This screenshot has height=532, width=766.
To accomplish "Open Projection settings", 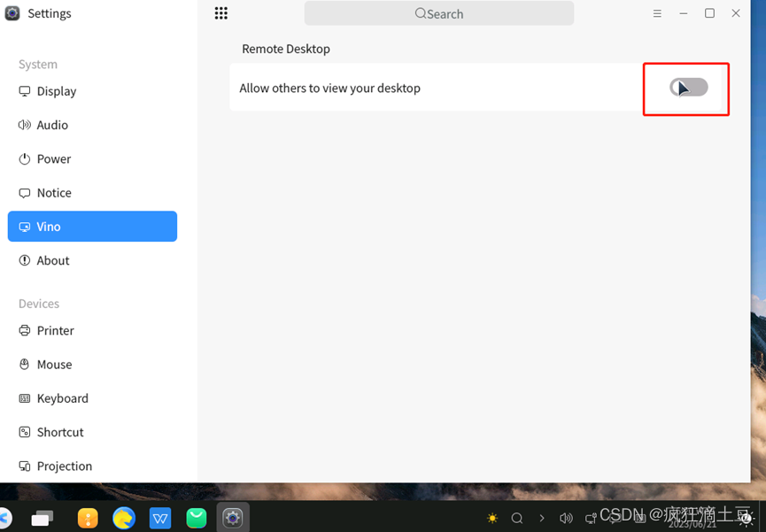I will (92, 466).
